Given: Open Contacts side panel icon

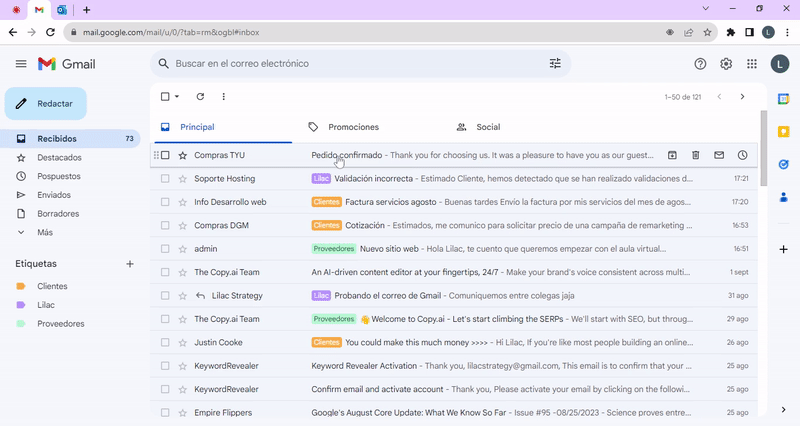Looking at the screenshot, I should (x=783, y=197).
